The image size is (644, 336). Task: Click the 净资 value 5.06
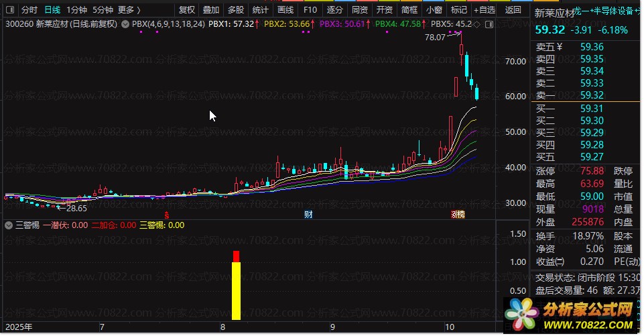[594, 249]
